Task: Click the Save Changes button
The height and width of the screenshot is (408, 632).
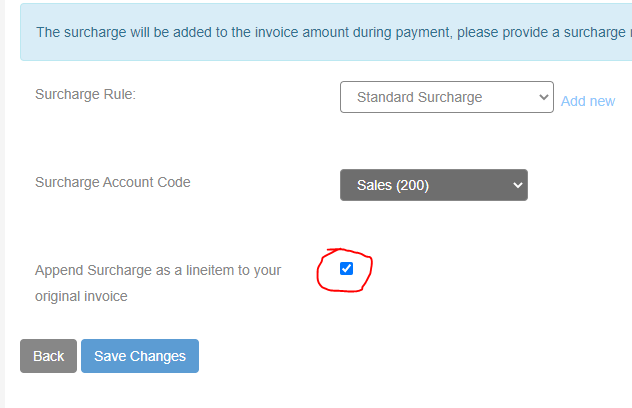Action: point(140,356)
